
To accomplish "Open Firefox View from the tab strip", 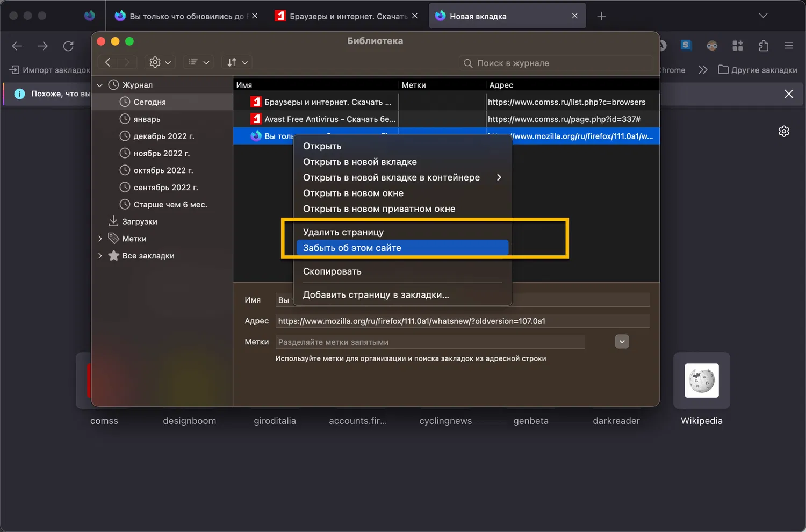I will click(90, 16).
